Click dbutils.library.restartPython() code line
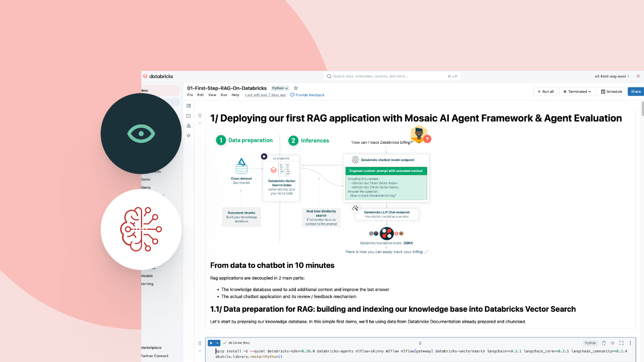 249,356
